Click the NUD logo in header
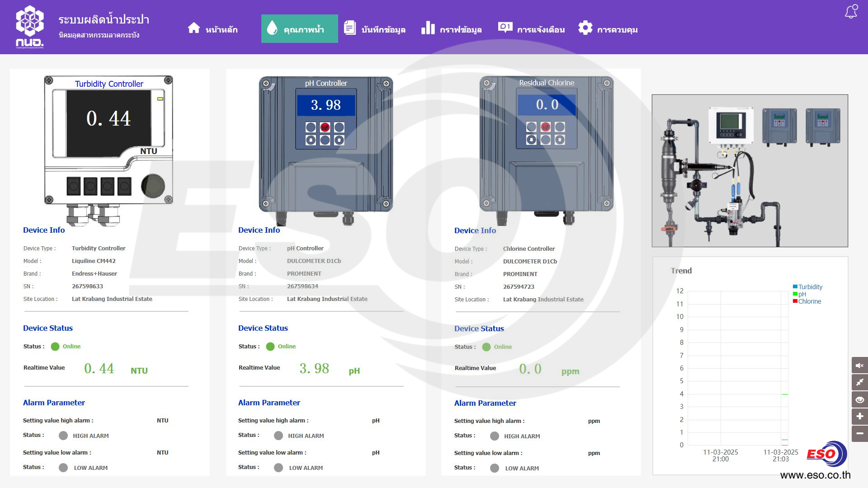The image size is (868, 488). pyautogui.click(x=30, y=27)
